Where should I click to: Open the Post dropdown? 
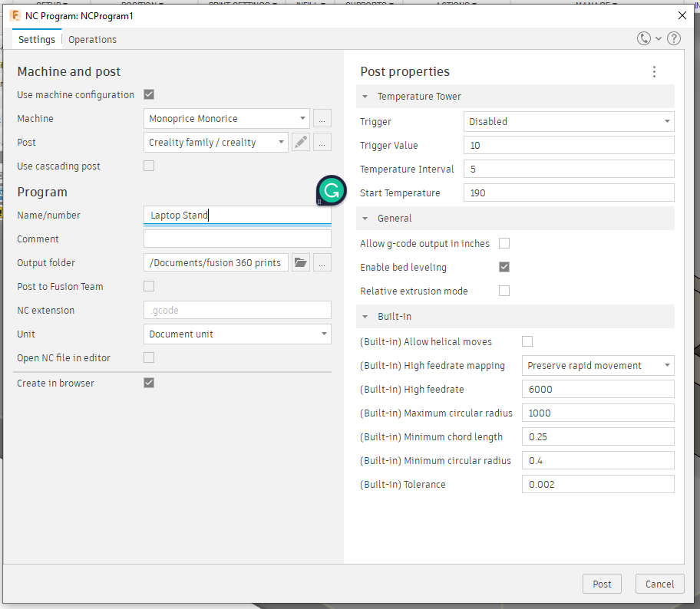216,143
